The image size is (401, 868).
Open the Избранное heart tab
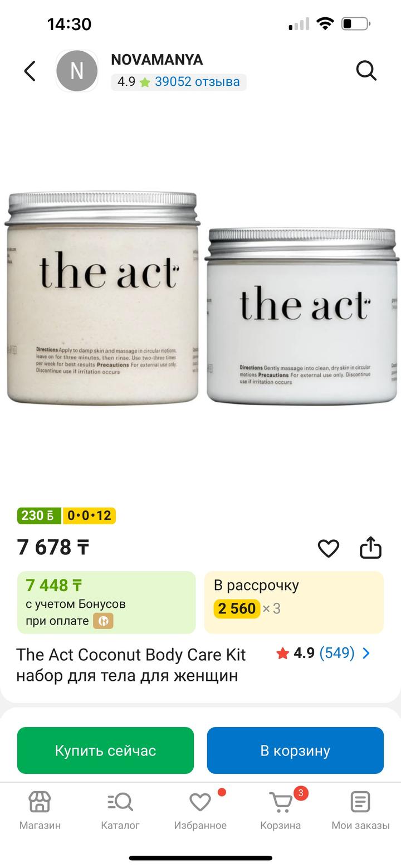point(200,811)
